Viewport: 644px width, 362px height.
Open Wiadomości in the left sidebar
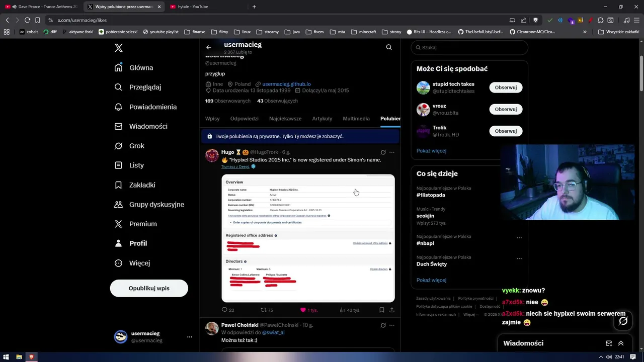pos(141,126)
